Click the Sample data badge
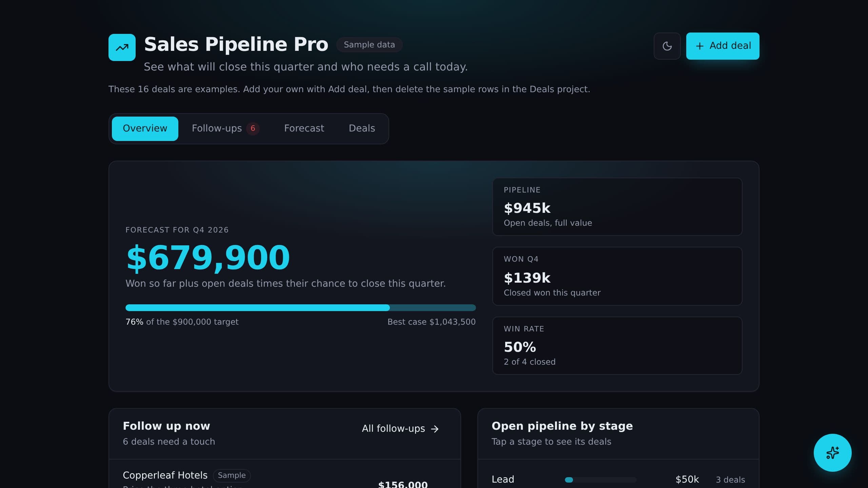Image resolution: width=868 pixels, height=488 pixels. click(369, 45)
